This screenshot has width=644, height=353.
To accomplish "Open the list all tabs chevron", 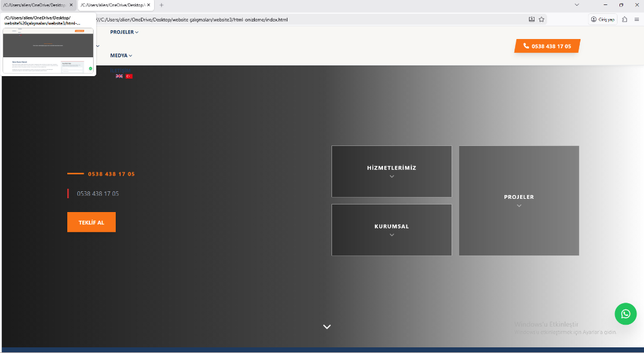I will [577, 5].
